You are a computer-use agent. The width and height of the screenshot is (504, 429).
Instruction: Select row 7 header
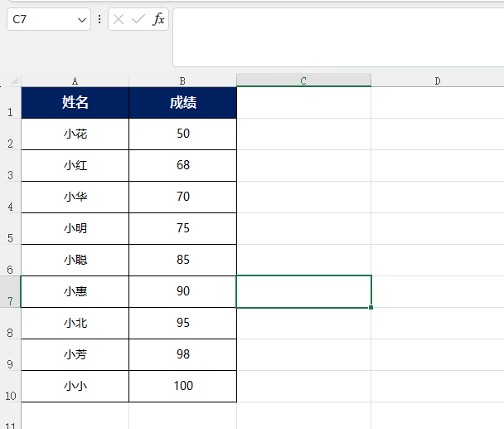coord(10,292)
